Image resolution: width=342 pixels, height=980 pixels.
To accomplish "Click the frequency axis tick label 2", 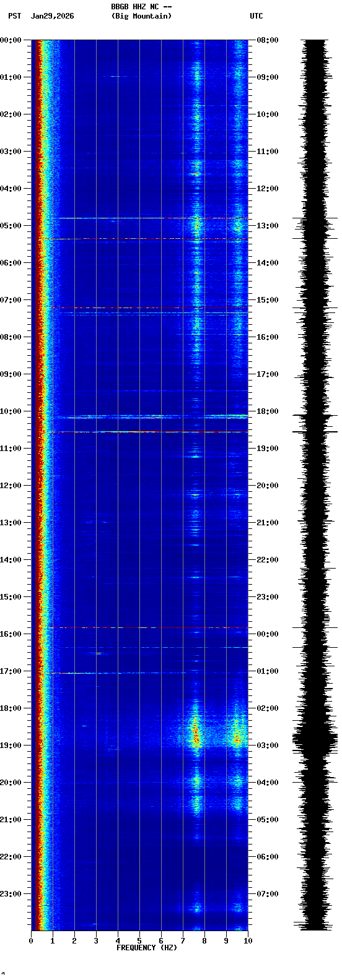I will (74, 941).
